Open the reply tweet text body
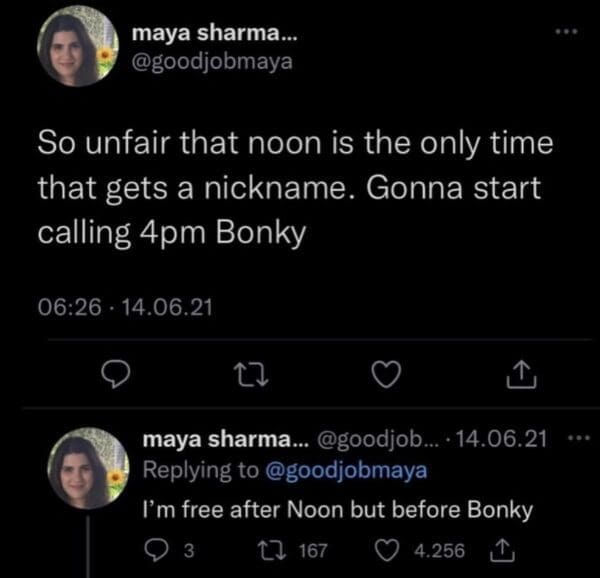The height and width of the screenshot is (578, 600). coord(338,509)
